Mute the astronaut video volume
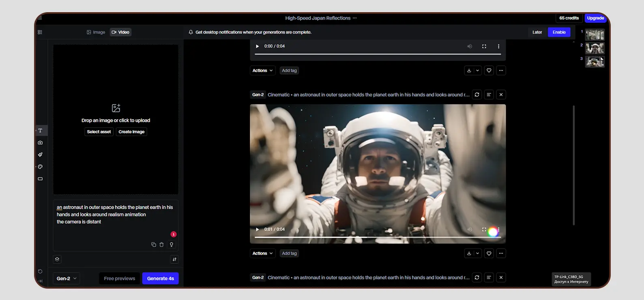Image resolution: width=644 pixels, height=300 pixels. click(470, 229)
